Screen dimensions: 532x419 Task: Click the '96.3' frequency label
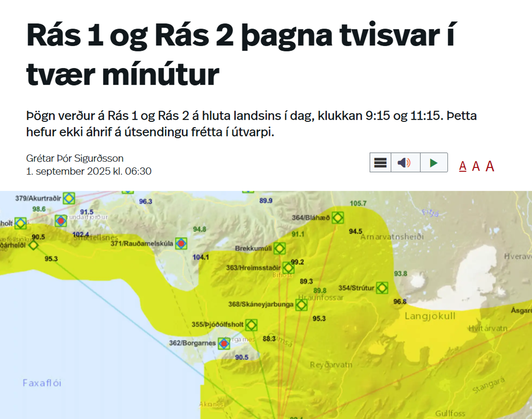[146, 201]
